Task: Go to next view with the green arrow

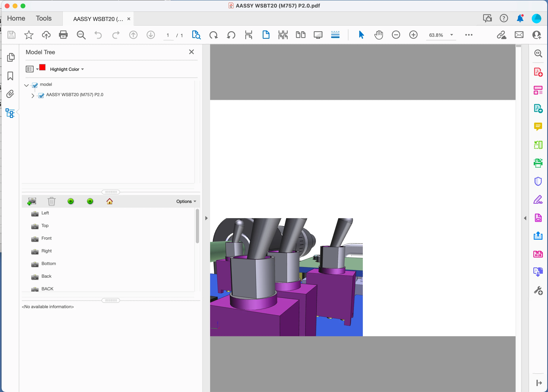Action: [90, 201]
